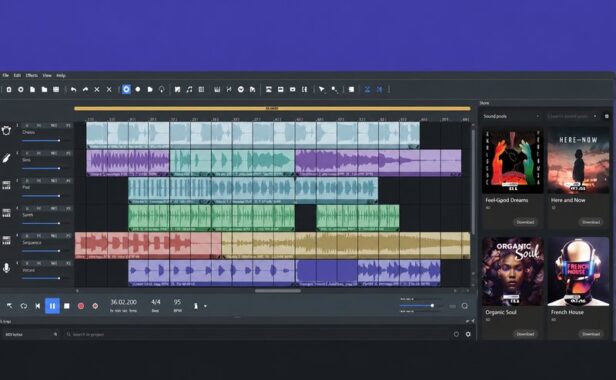Screen dimensions: 616x380
Task: Open the Help menu
Action: (61, 75)
